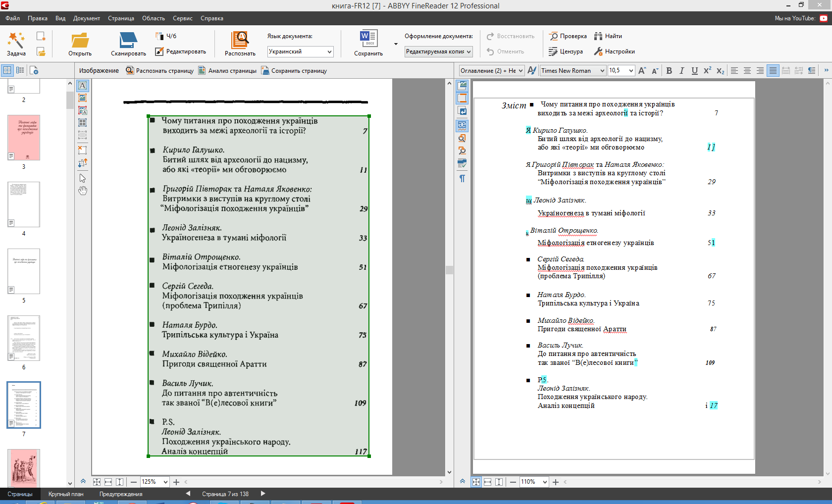
Task: Click the Цензура redaction tool icon
Action: (x=553, y=51)
